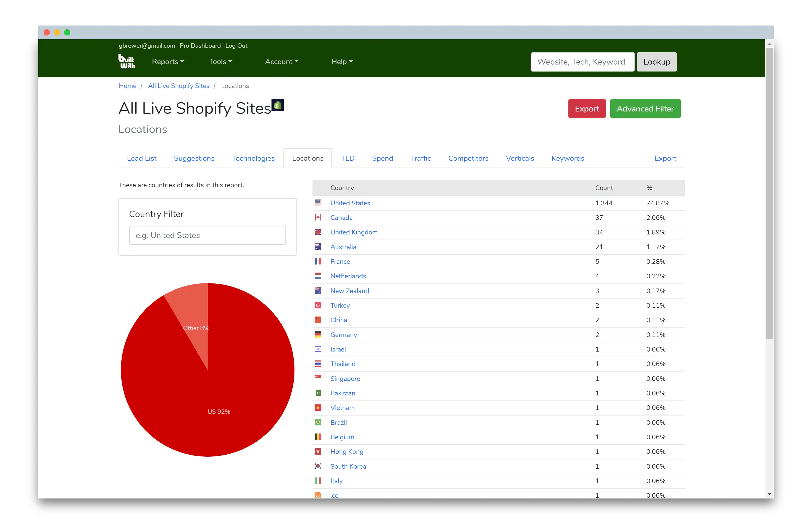This screenshot has height=524, width=812.
Task: Switch to the Lead List tab
Action: [x=142, y=158]
